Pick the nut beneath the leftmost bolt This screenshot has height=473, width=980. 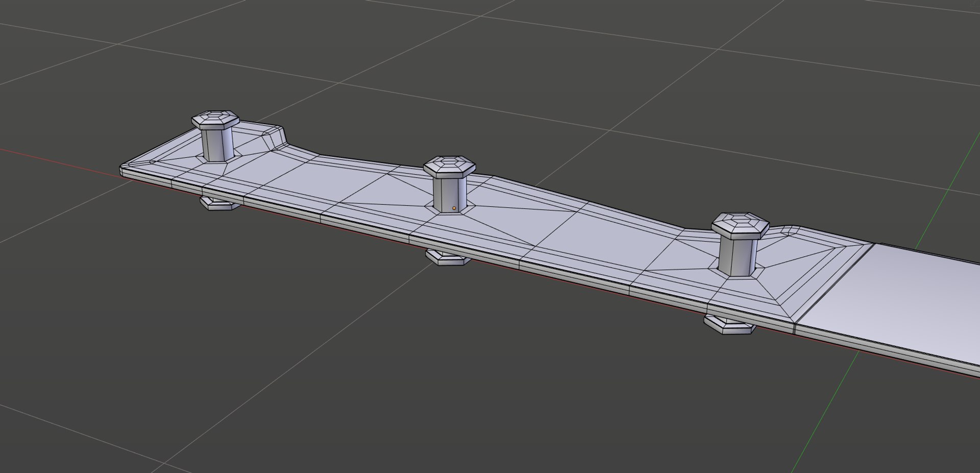pyautogui.click(x=219, y=203)
